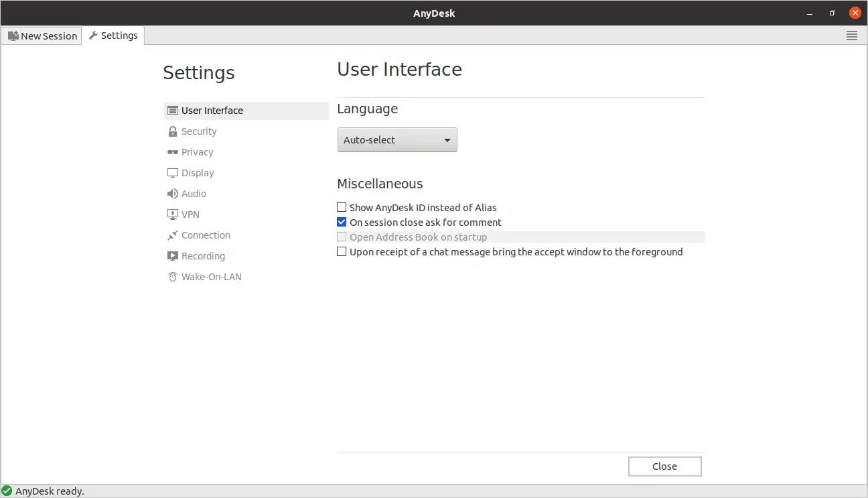Click the Security padlock icon
The height and width of the screenshot is (498, 868).
tap(173, 131)
